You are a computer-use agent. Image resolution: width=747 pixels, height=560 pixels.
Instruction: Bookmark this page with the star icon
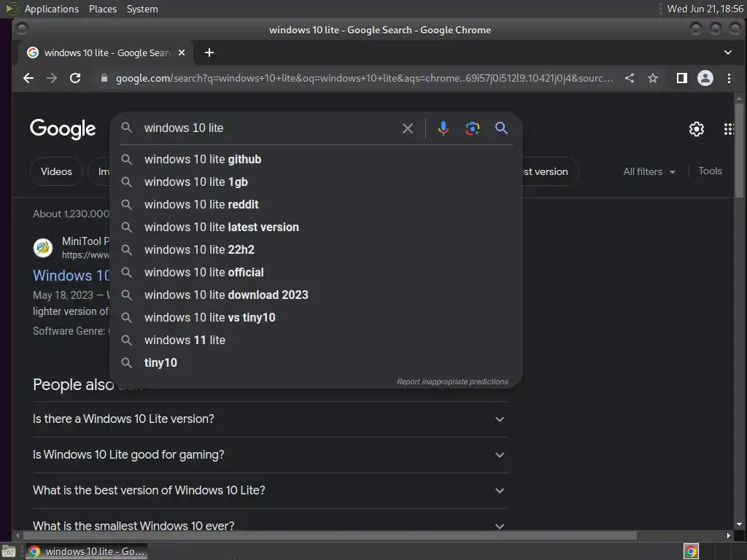coord(653,78)
